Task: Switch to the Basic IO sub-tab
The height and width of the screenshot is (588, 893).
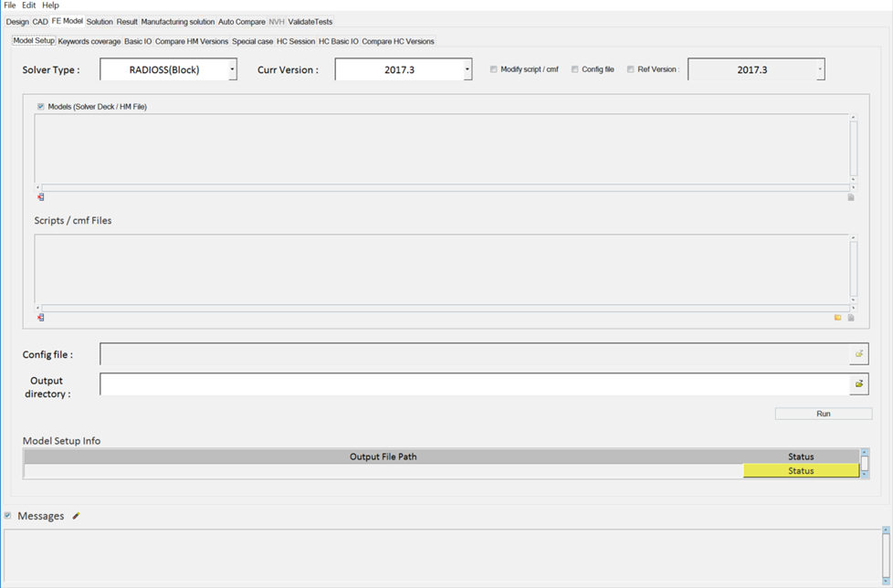Action: point(138,42)
